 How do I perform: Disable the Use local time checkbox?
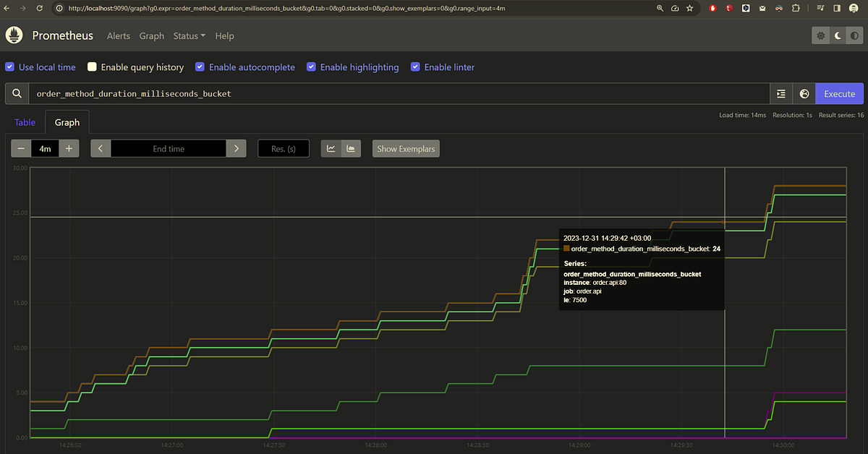pyautogui.click(x=9, y=67)
